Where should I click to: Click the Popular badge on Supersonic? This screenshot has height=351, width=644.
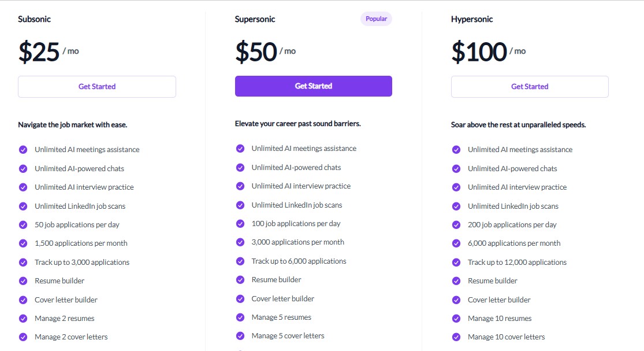(x=376, y=19)
